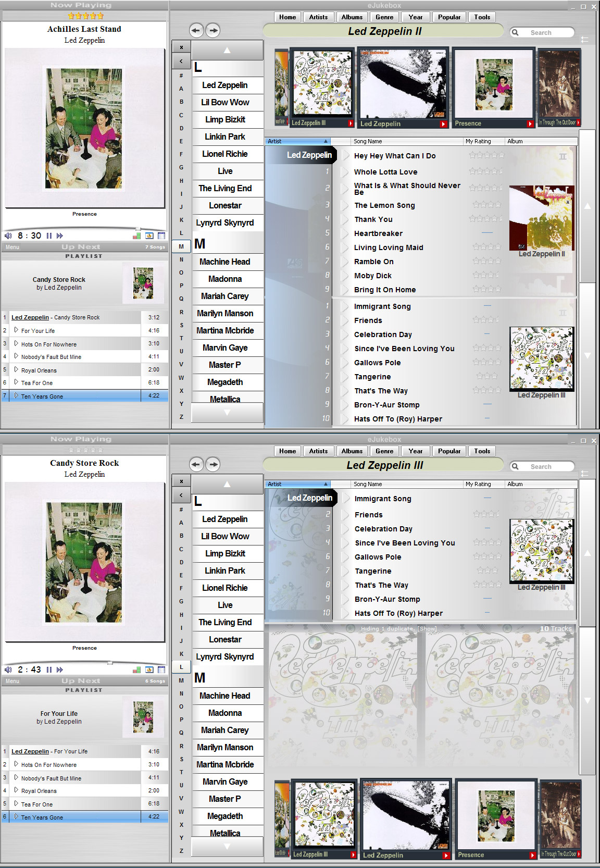This screenshot has height=868, width=600.
Task: Open Tools tab in bottom window
Action: 482,451
